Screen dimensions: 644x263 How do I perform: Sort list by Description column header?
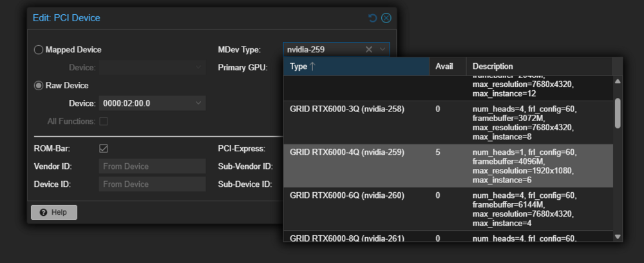(x=539, y=66)
